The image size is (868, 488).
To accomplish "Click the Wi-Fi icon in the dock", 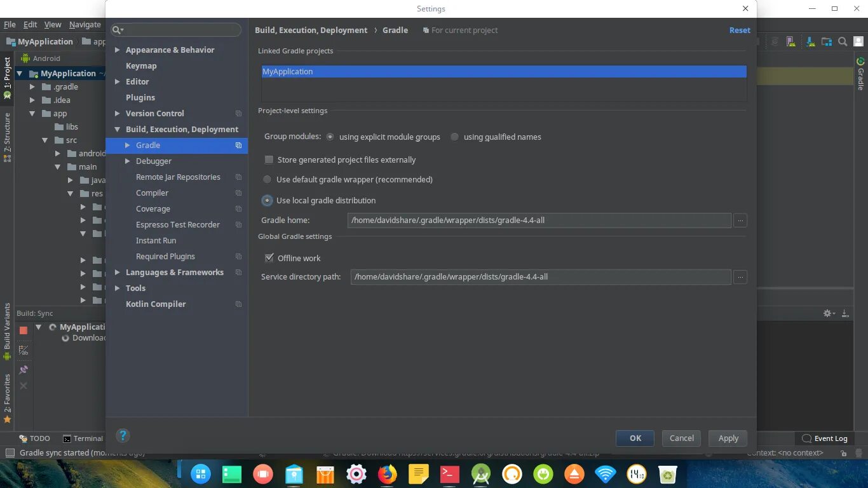I will [x=606, y=474].
